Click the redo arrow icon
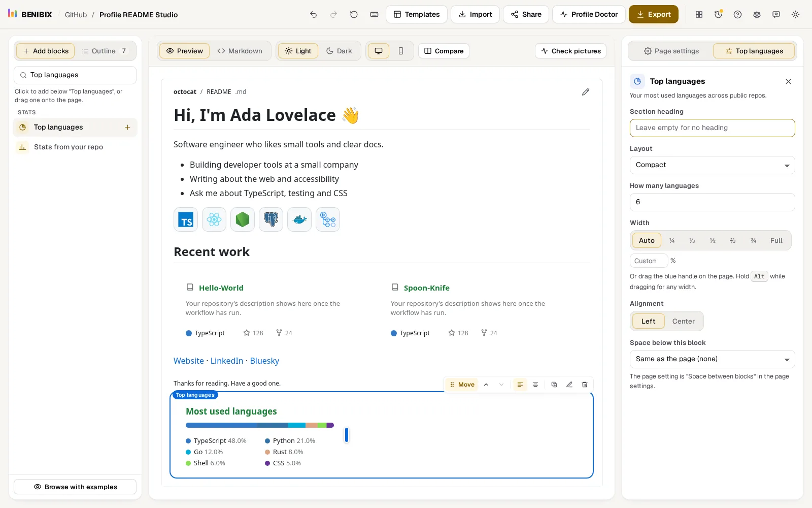 coord(333,15)
